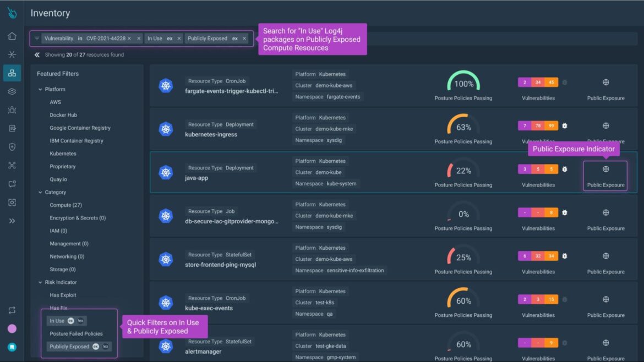Click the filter funnel icon
The height and width of the screenshot is (362, 644).
pyautogui.click(x=37, y=39)
